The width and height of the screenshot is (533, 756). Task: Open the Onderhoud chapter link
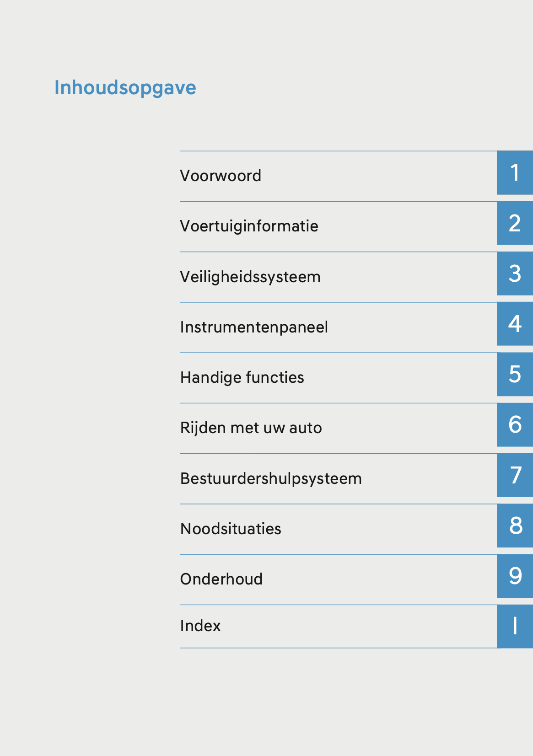click(x=221, y=579)
